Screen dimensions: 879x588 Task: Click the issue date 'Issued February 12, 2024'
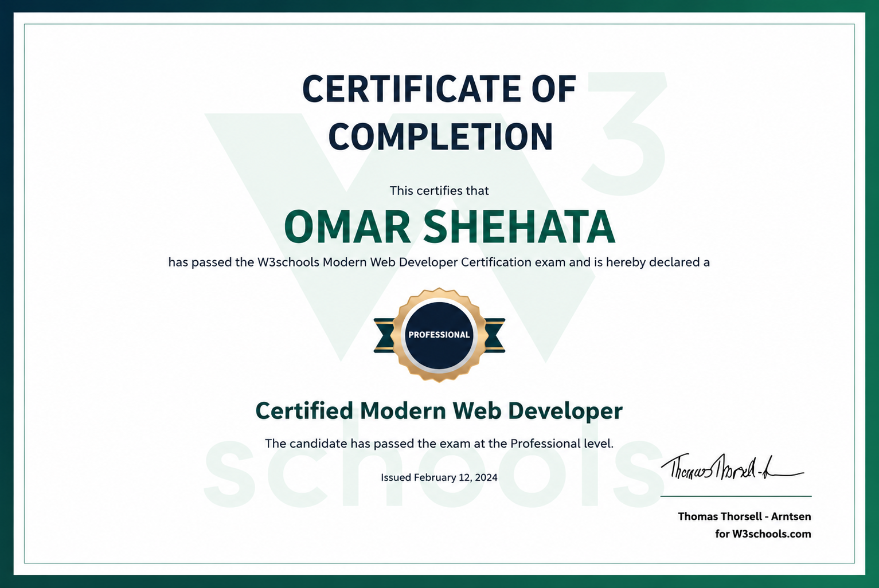coord(439,477)
